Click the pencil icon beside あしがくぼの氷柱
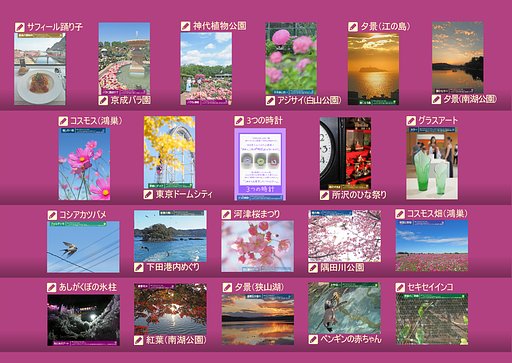The height and width of the screenshot is (363, 512). point(52,288)
